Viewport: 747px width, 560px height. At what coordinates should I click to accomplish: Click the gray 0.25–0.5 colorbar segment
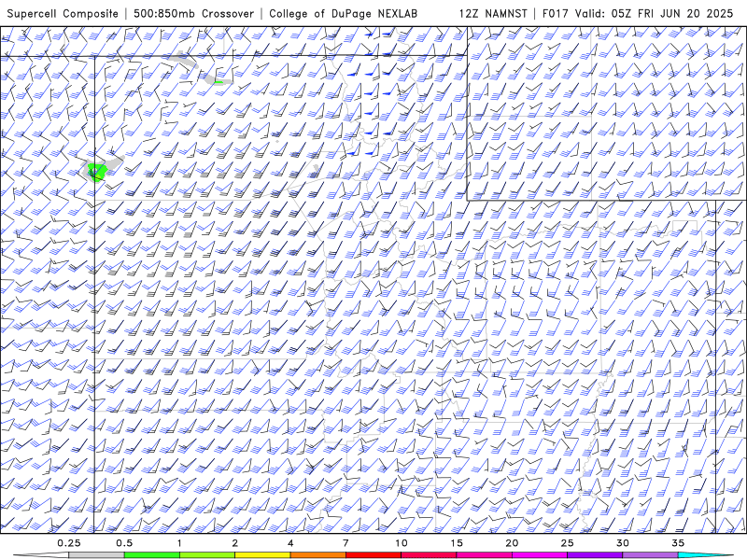click(x=96, y=555)
